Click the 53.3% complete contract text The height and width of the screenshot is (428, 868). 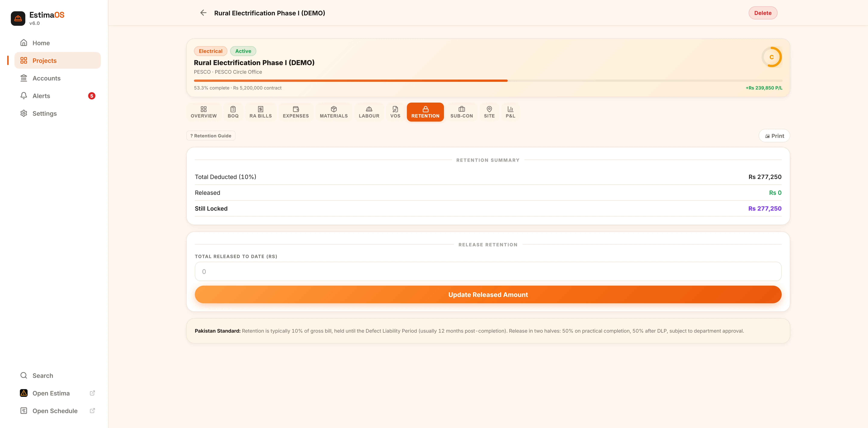pyautogui.click(x=237, y=88)
